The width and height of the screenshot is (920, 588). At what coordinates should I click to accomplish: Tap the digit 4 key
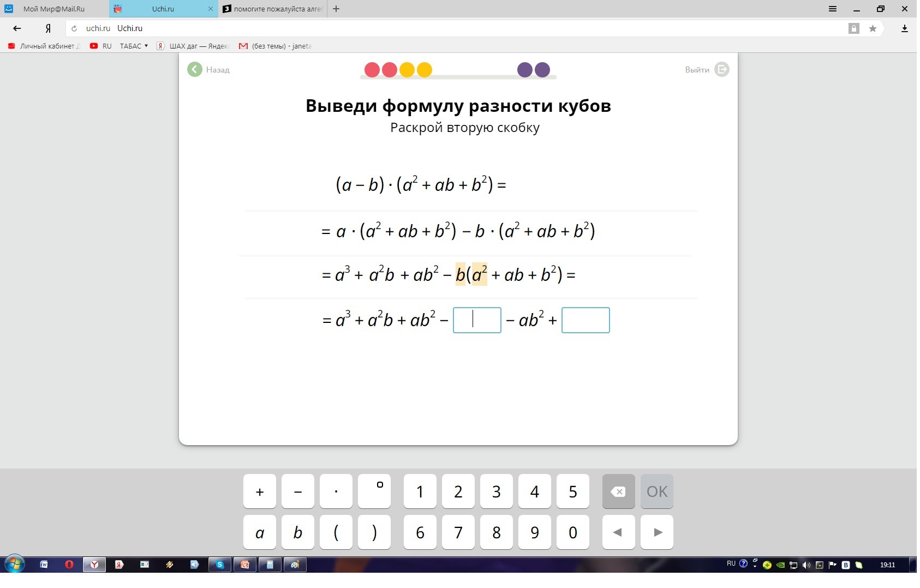(535, 491)
